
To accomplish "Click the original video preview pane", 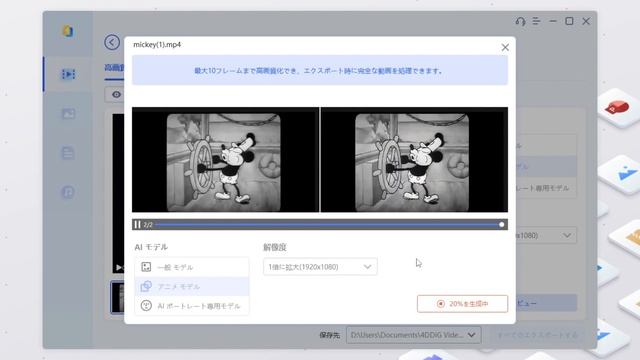I will 225,160.
